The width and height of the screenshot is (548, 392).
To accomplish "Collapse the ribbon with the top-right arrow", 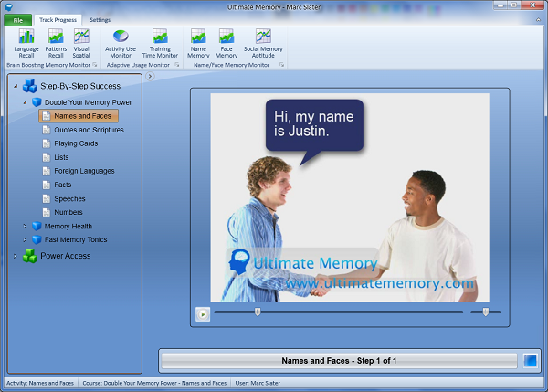I will point(538,20).
